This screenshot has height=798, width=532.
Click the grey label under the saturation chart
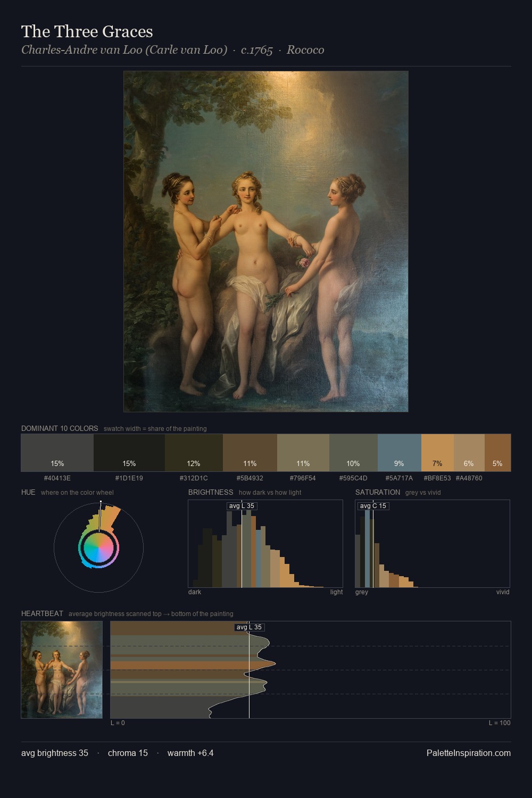pyautogui.click(x=362, y=592)
